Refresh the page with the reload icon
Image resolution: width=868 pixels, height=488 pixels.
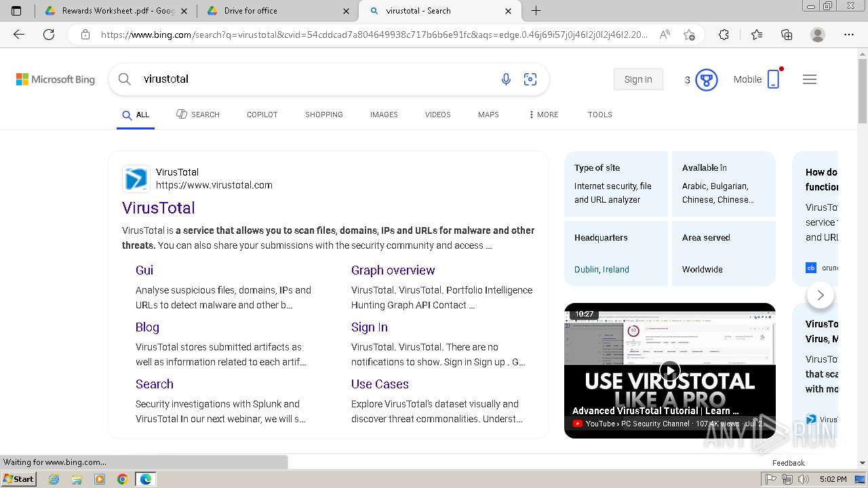point(49,35)
